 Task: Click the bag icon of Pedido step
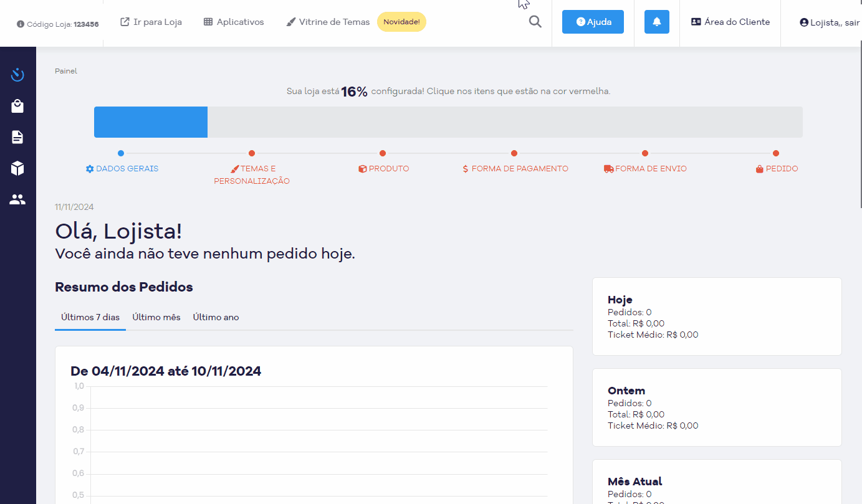760,169
